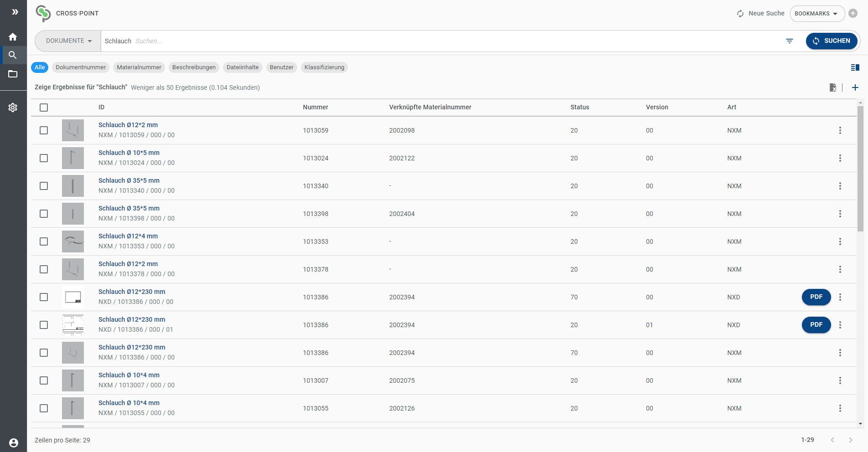Check the row for 1013059

44,130
